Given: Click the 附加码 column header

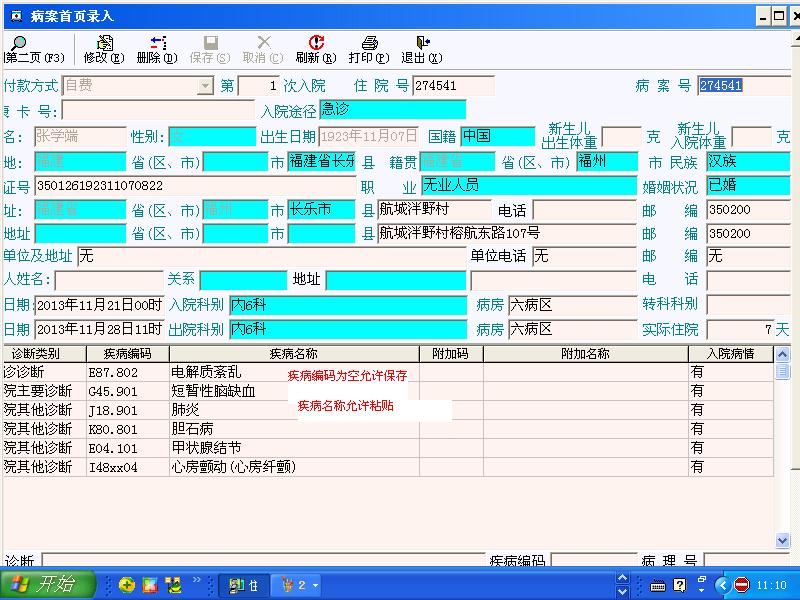Looking at the screenshot, I should click(x=451, y=354).
